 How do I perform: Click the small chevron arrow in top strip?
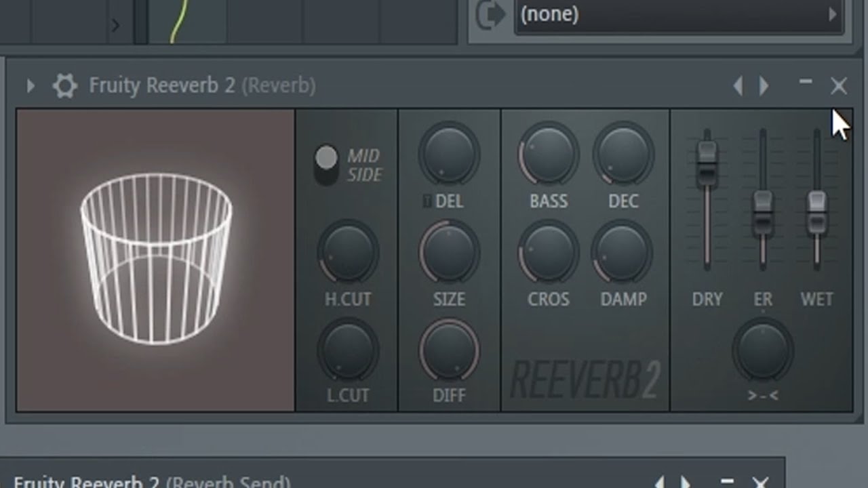(115, 26)
